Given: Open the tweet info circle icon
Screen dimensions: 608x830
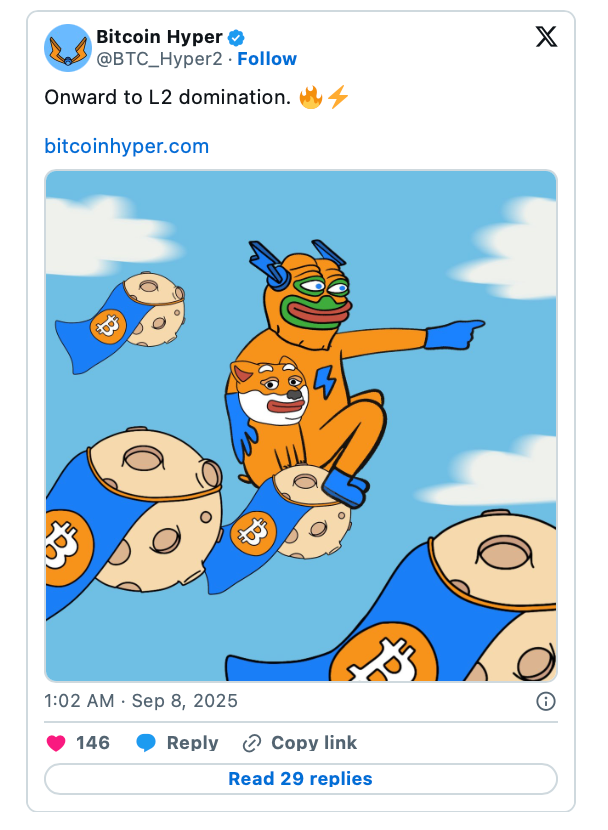Looking at the screenshot, I should pyautogui.click(x=546, y=701).
